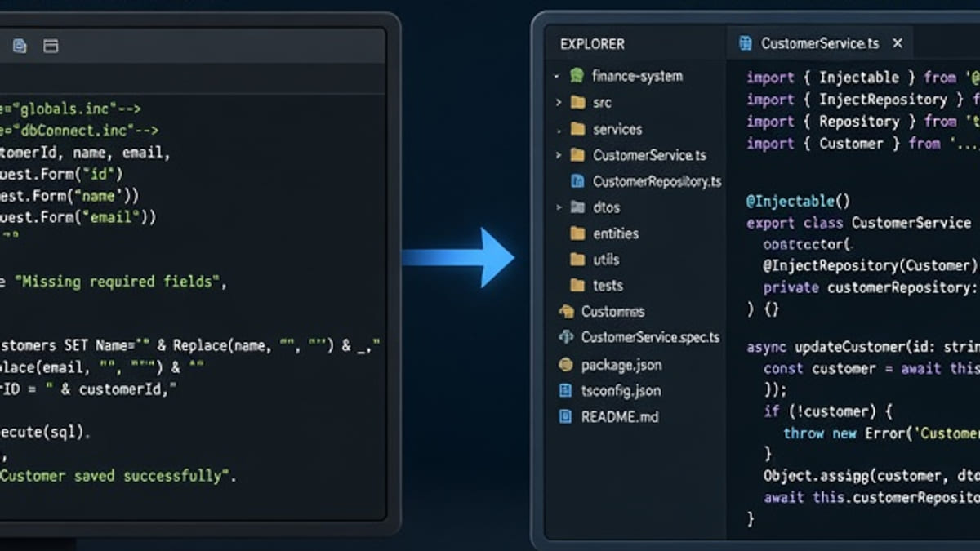Close the CustomerService.ts tab

pos(898,43)
